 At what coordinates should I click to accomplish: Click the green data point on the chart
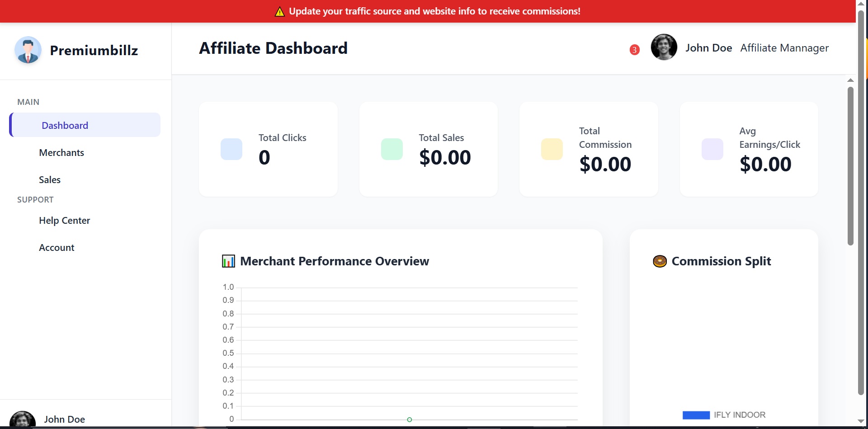(410, 420)
